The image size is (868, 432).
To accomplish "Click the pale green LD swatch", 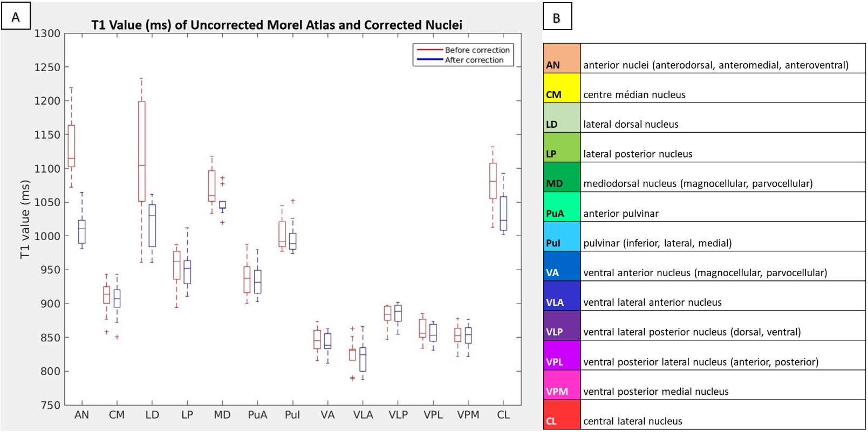I will 562,118.
